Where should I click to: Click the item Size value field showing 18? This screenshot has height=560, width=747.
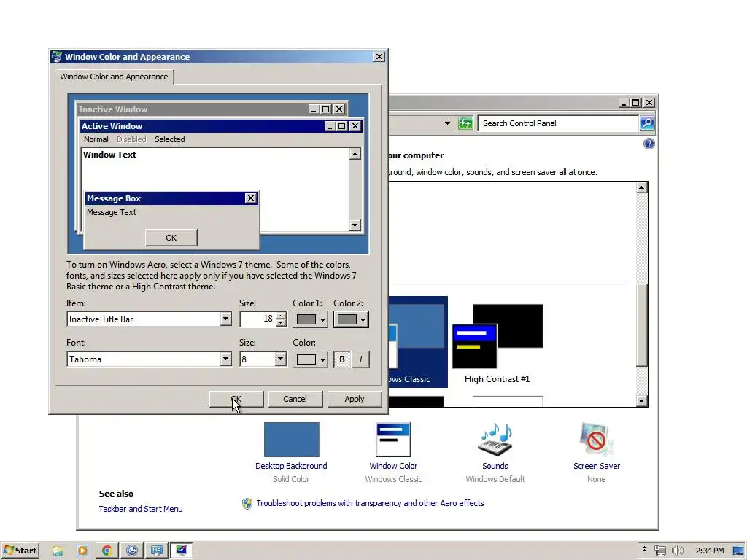coord(258,319)
